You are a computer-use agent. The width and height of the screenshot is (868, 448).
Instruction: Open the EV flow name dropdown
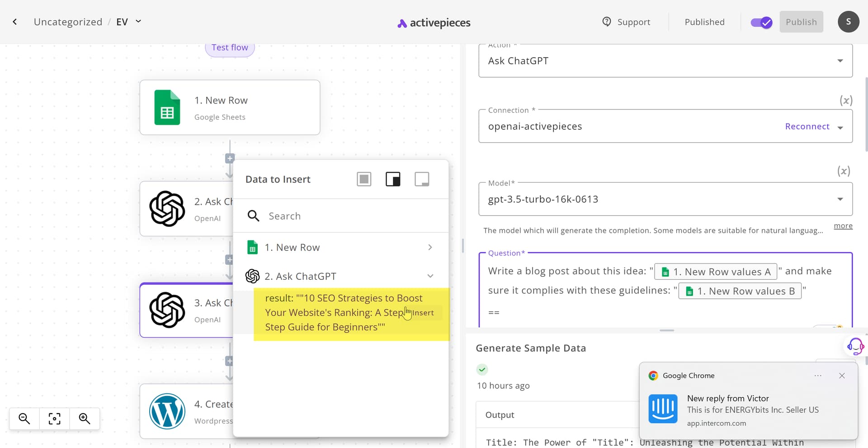(x=138, y=21)
